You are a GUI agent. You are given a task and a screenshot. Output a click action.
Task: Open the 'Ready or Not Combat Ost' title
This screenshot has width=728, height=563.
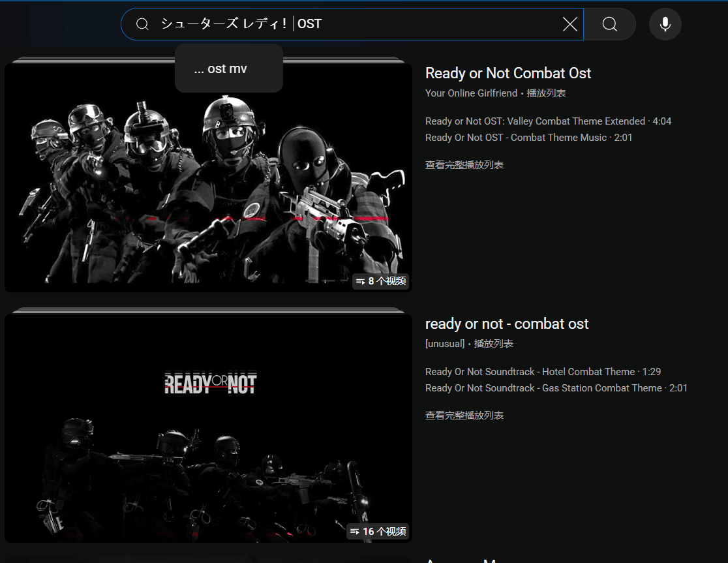coord(508,73)
